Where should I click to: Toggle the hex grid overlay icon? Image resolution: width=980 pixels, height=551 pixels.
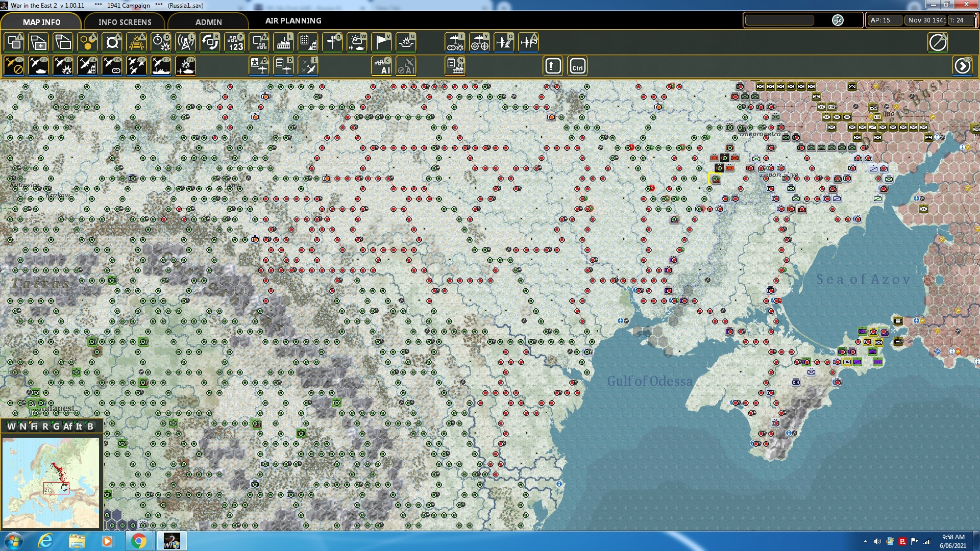(x=88, y=42)
